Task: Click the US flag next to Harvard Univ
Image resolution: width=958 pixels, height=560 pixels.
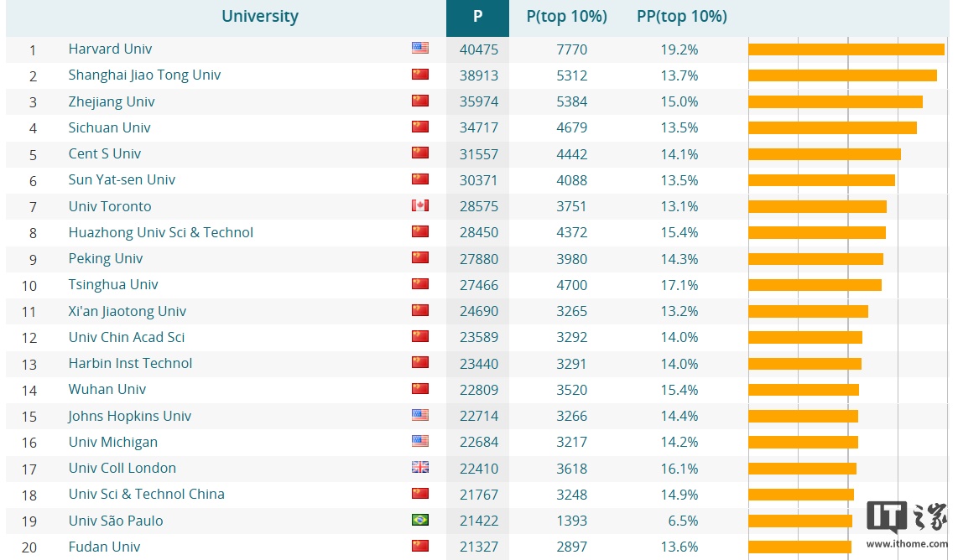Action: coord(419,48)
